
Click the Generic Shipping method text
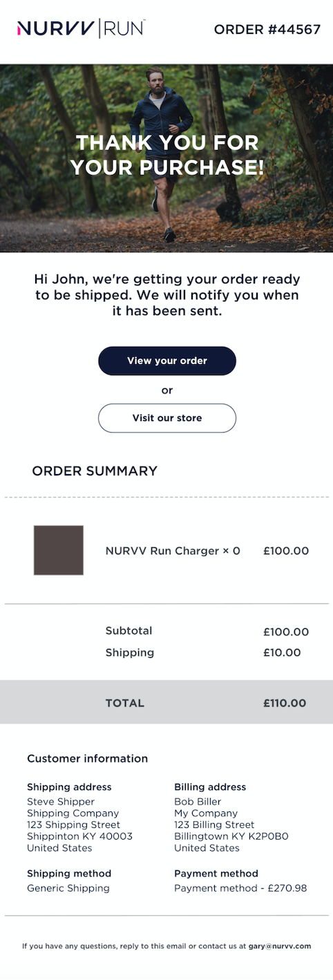tap(68, 888)
